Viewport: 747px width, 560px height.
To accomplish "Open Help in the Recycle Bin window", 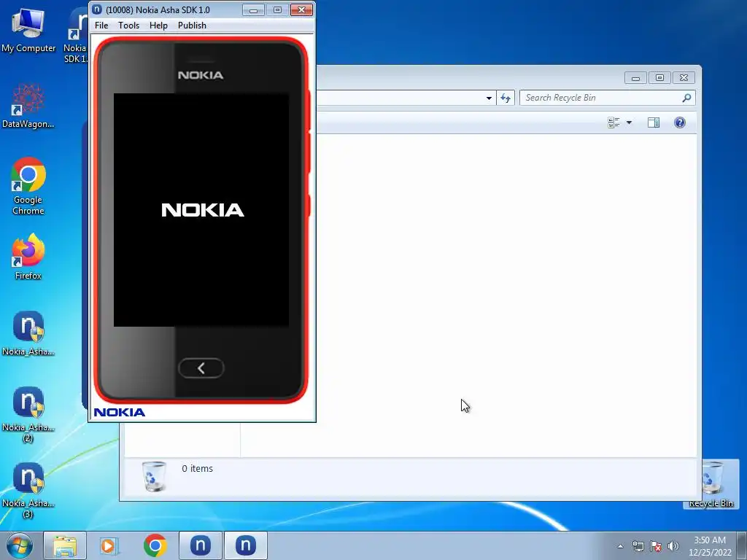I will click(x=680, y=122).
